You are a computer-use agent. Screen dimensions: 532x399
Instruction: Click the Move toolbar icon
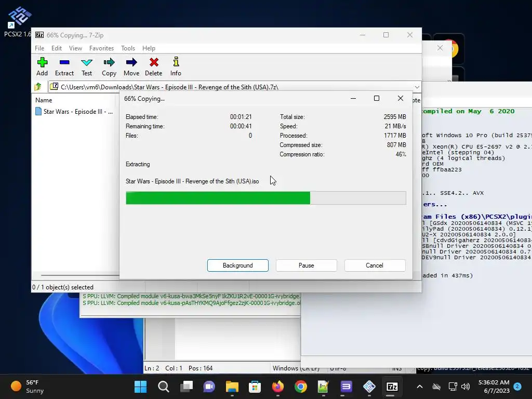pos(131,66)
